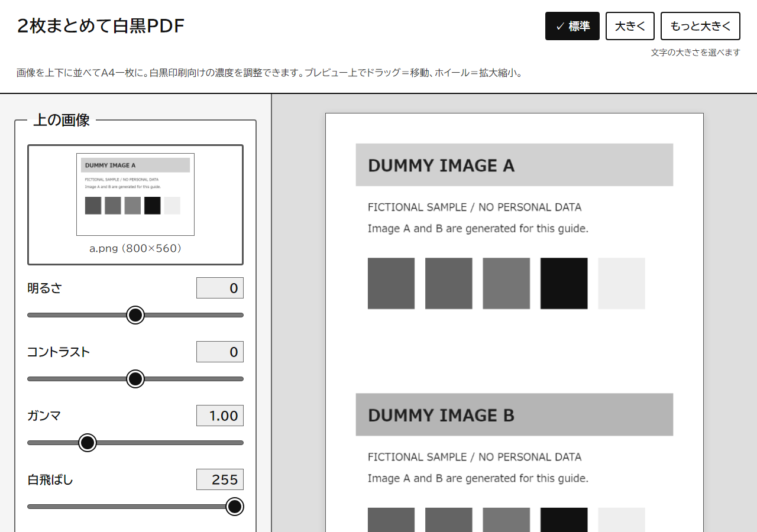
Task: Choose the 大きく text size option
Action: click(x=630, y=26)
